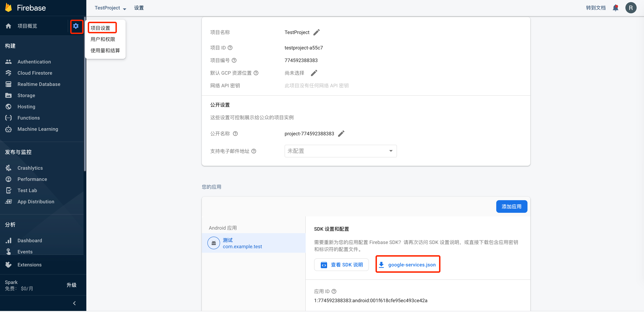Image resolution: width=644 pixels, height=312 pixels.
Task: Open the TestProject project selector dropdown
Action: 110,8
